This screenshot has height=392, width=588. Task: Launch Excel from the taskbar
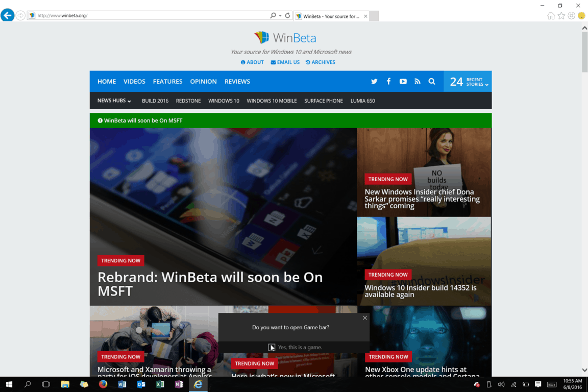pos(160,384)
